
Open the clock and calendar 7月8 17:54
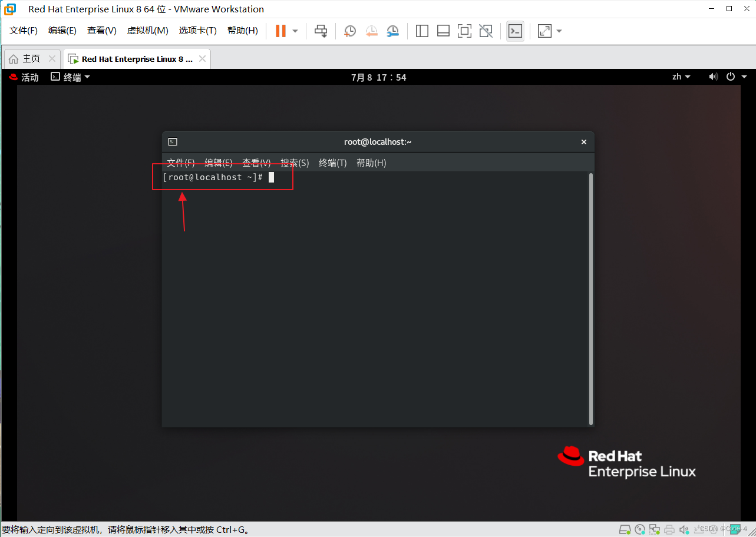tap(378, 77)
